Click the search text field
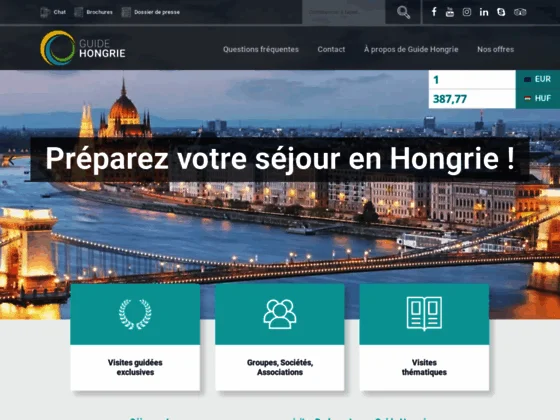This screenshot has height=420, width=560. click(x=344, y=12)
